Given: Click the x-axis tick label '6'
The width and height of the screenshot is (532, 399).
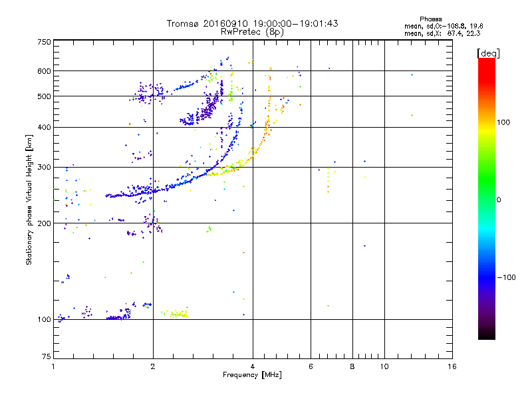Looking at the screenshot, I should click(x=311, y=366).
